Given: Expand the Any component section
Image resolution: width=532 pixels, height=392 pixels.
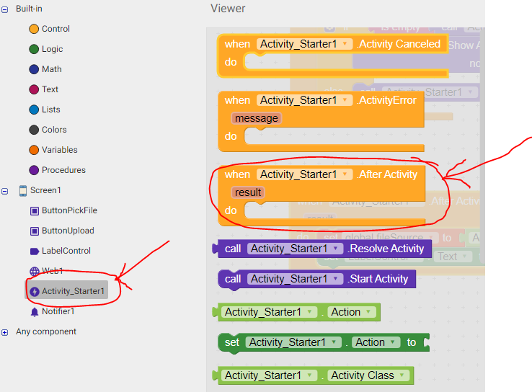Looking at the screenshot, I should pyautogui.click(x=5, y=332).
